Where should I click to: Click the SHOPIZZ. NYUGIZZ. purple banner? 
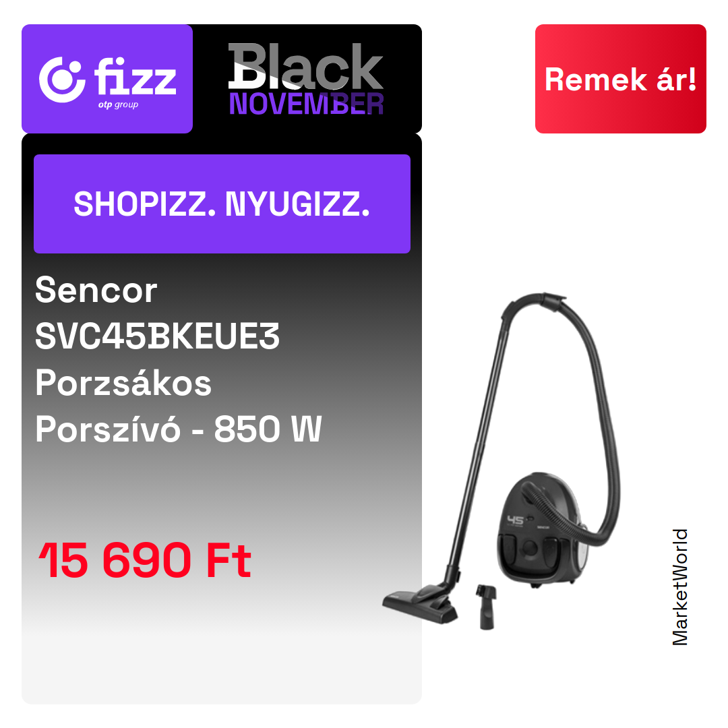pyautogui.click(x=222, y=204)
